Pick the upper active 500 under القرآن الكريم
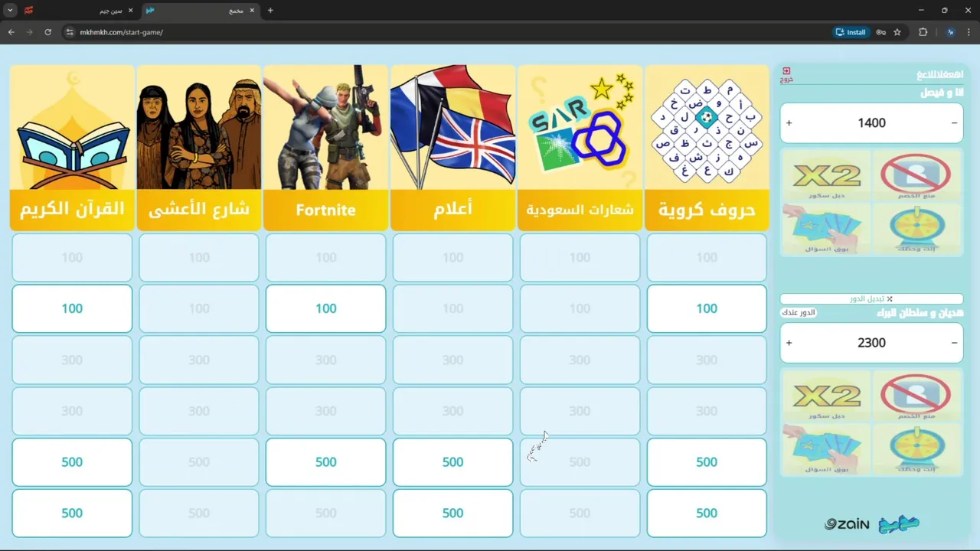This screenshot has width=980, height=551. (72, 462)
